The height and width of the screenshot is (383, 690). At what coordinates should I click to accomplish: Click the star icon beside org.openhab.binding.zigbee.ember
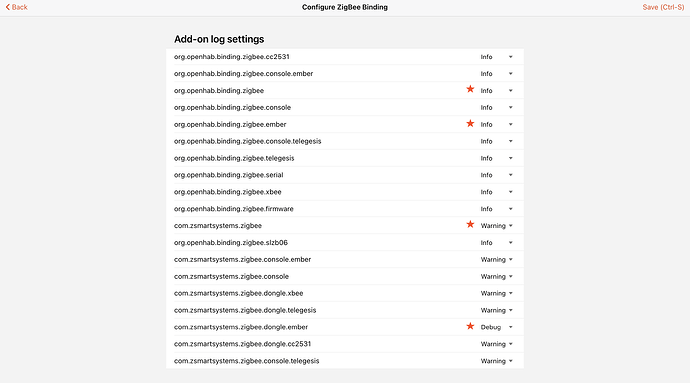[x=470, y=123]
